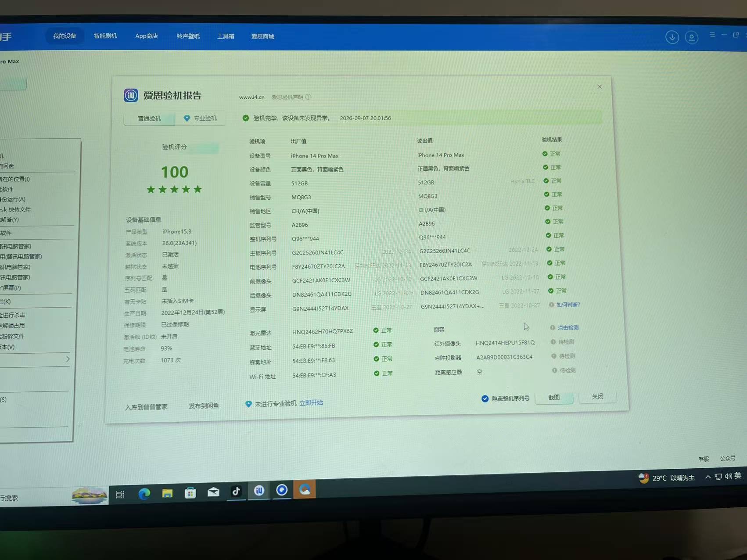Toggle 隐藏整机序列号 checkbox
Viewport: 747px width, 560px height.
485,398
